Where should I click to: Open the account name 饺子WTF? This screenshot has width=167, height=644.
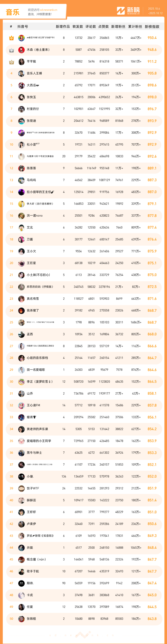tap(33, 488)
